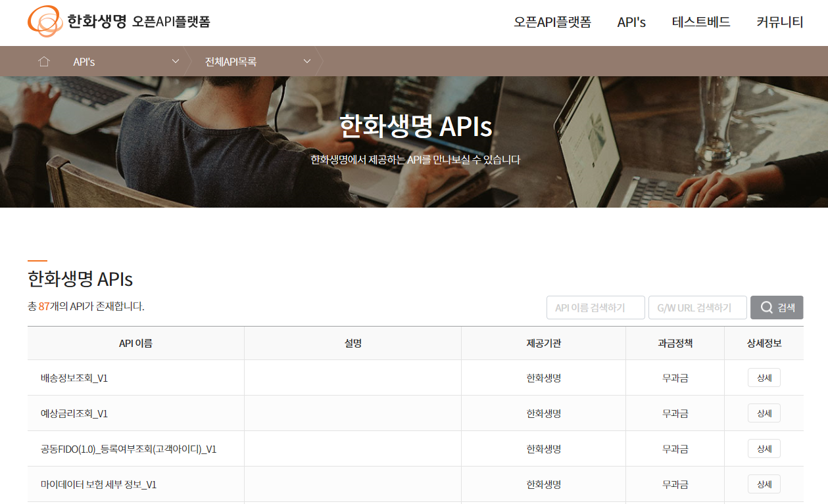Image resolution: width=828 pixels, height=504 pixels.
Task: Click 한화생명 provider in 예상금리조회_V1 row
Action: (544, 413)
